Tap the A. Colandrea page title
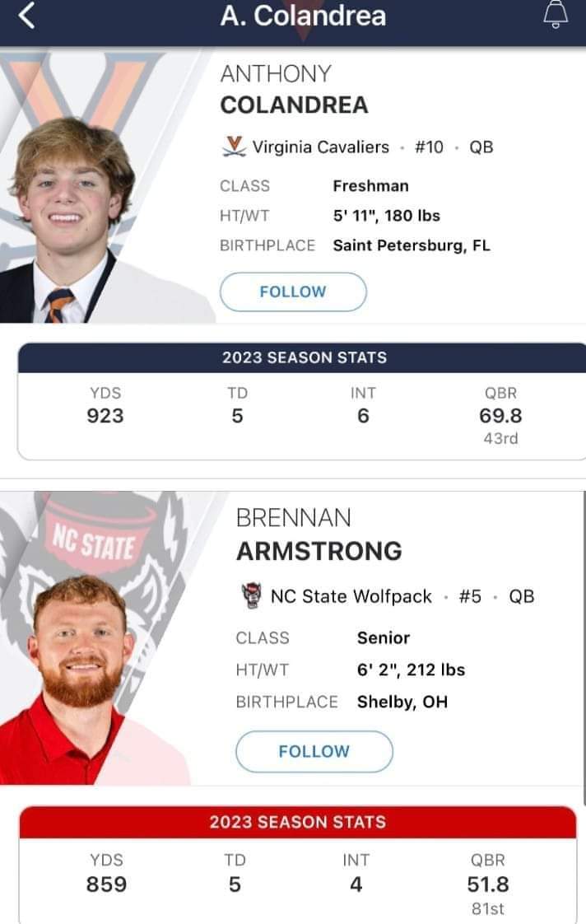The image size is (586, 924). [x=302, y=16]
